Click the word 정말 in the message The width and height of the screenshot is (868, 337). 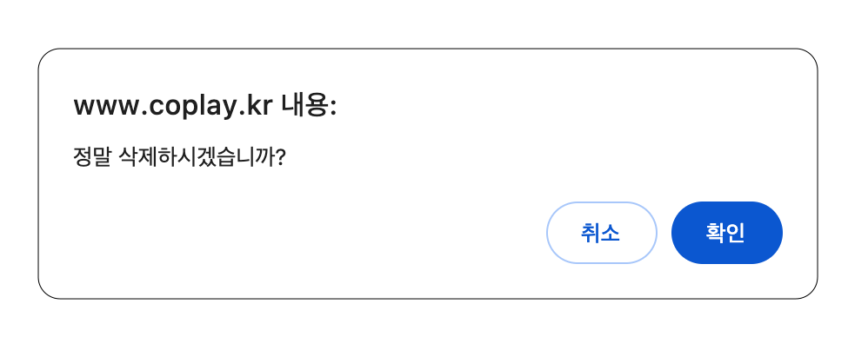[x=92, y=159]
